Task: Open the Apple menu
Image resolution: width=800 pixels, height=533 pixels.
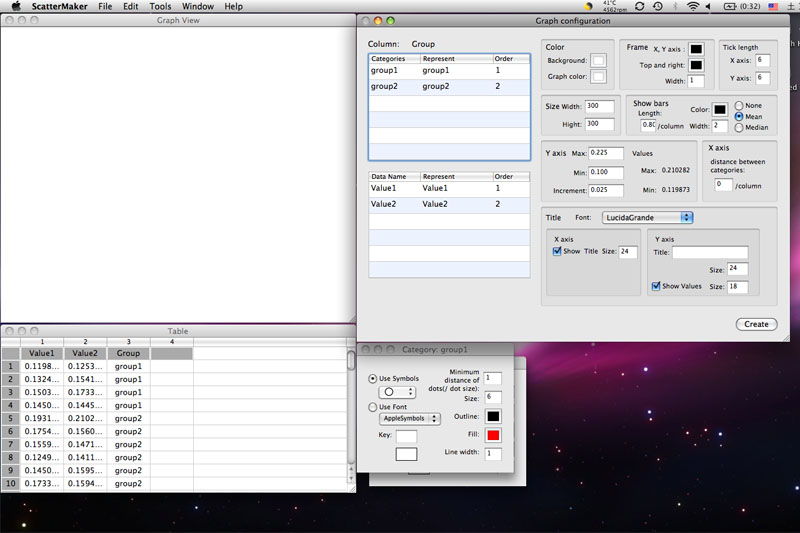Action: (x=16, y=6)
